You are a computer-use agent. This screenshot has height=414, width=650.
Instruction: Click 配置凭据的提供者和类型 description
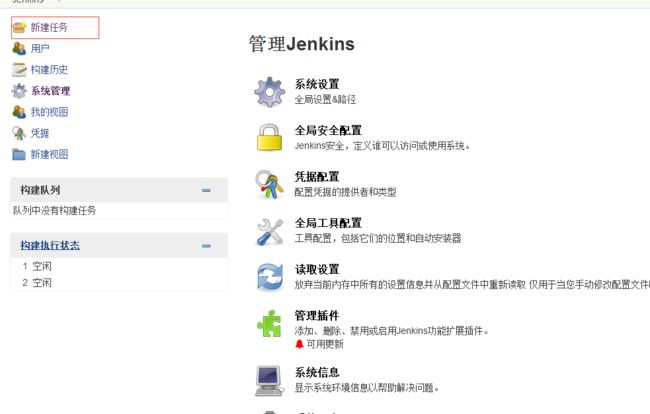tap(345, 192)
